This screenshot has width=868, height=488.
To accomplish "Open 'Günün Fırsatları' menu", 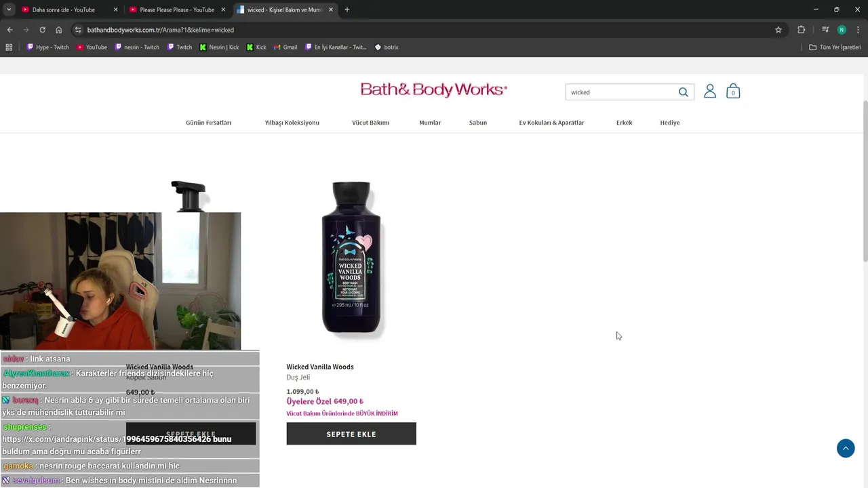I will tap(209, 123).
